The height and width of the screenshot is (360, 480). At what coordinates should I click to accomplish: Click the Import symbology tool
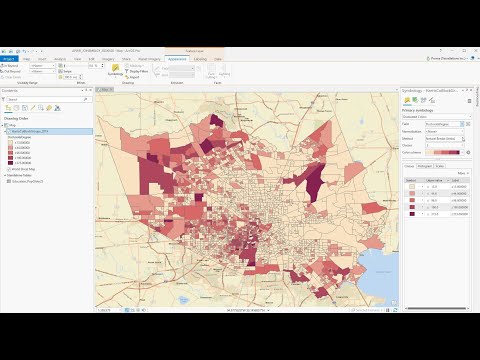(132, 77)
